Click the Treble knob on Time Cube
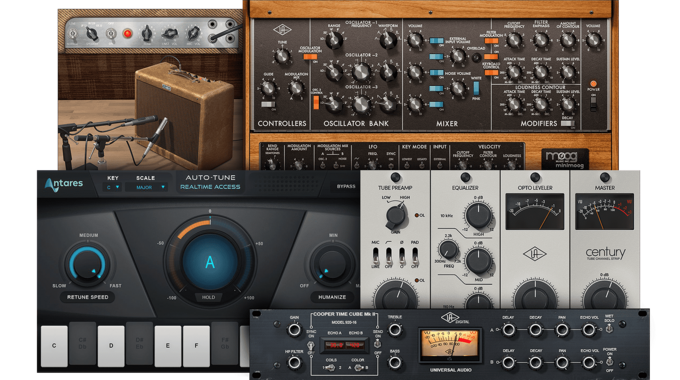The height and width of the screenshot is (380, 680). pyautogui.click(x=395, y=330)
